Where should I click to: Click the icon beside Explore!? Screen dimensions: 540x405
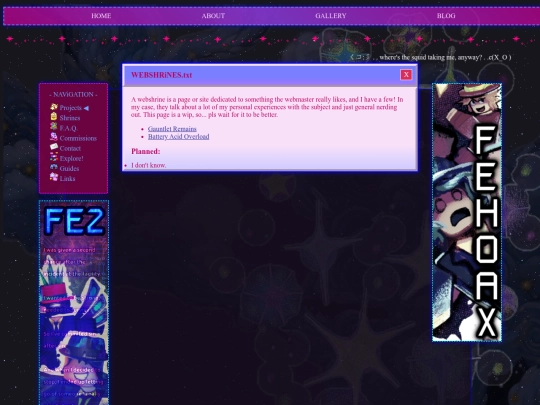(x=54, y=157)
